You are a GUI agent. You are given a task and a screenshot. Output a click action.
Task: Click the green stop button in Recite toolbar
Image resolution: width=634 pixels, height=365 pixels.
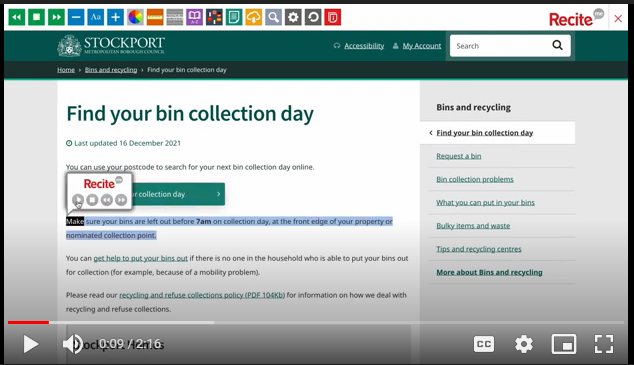point(36,17)
